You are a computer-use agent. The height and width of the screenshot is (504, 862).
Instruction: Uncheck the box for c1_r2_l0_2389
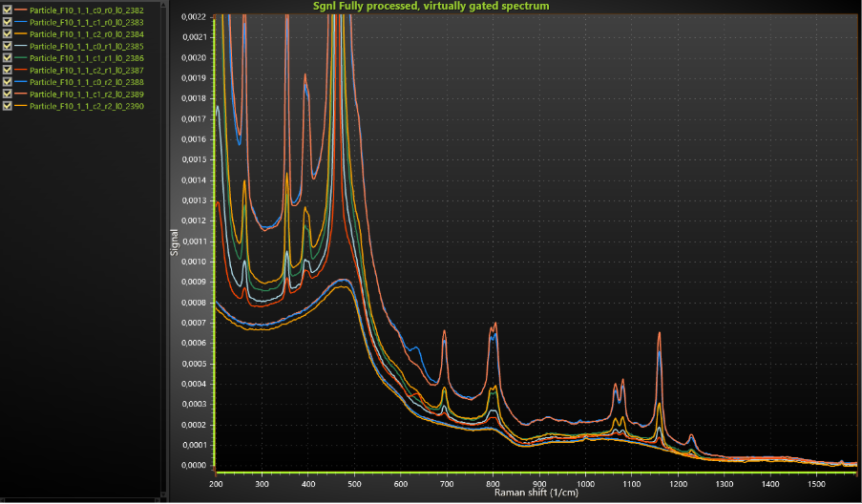coord(7,94)
